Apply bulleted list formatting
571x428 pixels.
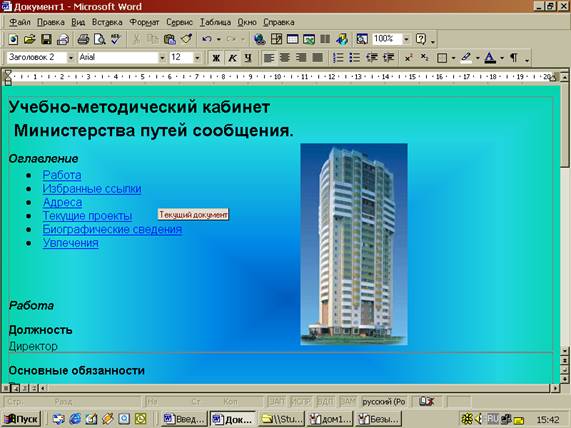tap(354, 58)
